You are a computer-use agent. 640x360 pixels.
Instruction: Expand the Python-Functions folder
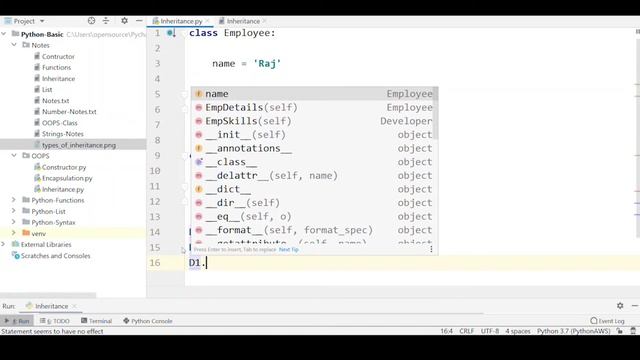[14, 200]
